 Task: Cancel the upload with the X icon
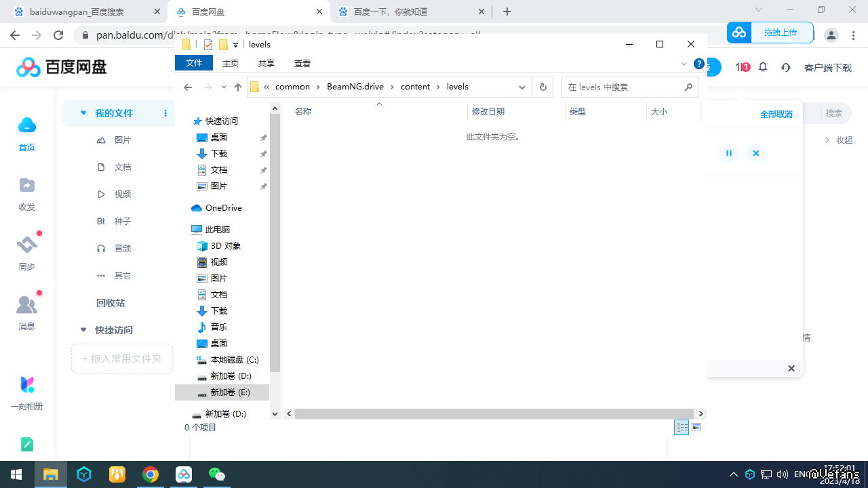pos(755,153)
